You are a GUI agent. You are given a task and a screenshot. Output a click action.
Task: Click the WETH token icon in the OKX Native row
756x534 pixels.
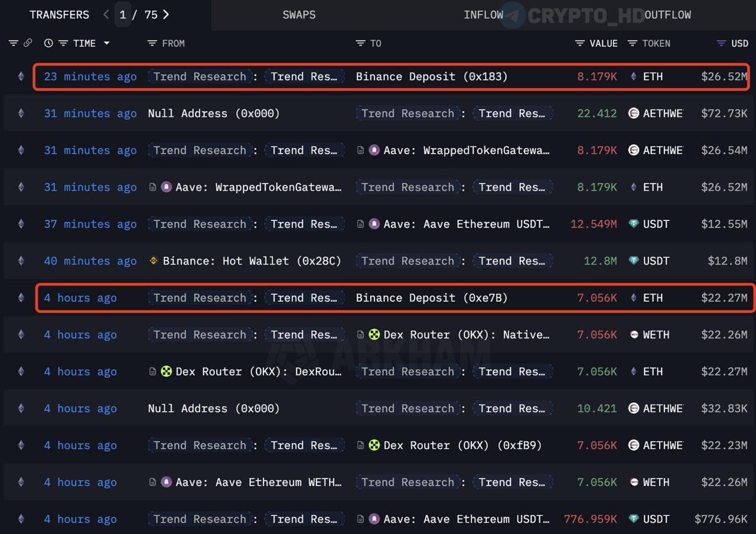[x=634, y=334]
